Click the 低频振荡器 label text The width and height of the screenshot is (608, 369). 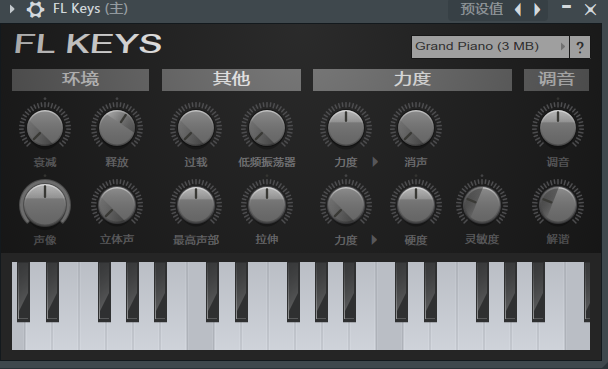[x=267, y=162]
